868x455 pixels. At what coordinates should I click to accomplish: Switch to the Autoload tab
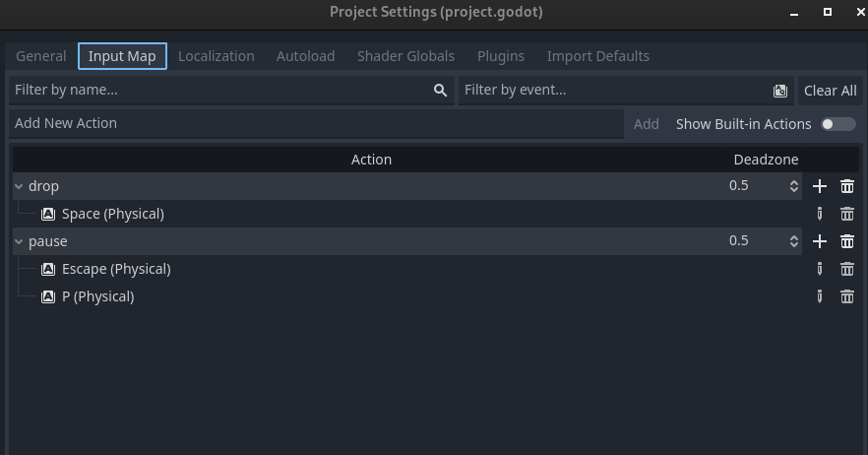[305, 56]
